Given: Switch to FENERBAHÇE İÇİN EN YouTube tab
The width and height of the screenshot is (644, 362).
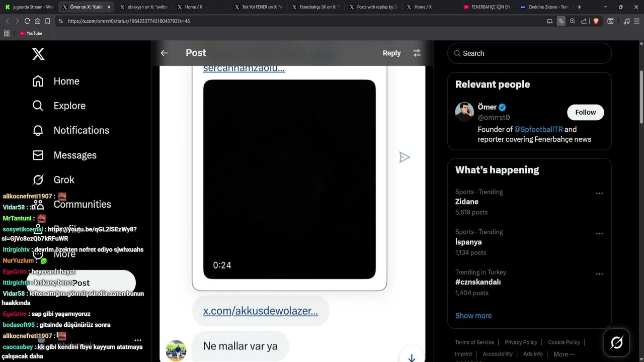Looking at the screenshot, I should click(487, 7).
